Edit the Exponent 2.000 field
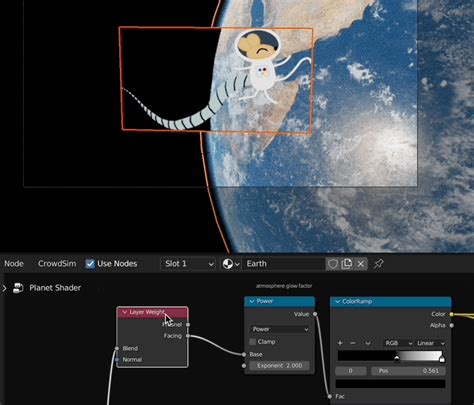This screenshot has height=405, width=474. point(280,366)
